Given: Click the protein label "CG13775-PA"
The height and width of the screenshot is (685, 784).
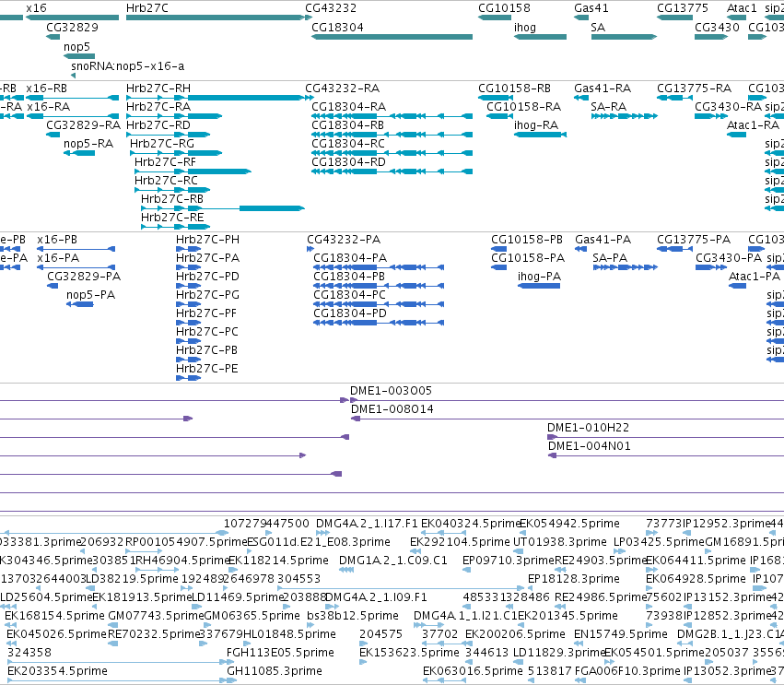Looking at the screenshot, I should click(694, 240).
